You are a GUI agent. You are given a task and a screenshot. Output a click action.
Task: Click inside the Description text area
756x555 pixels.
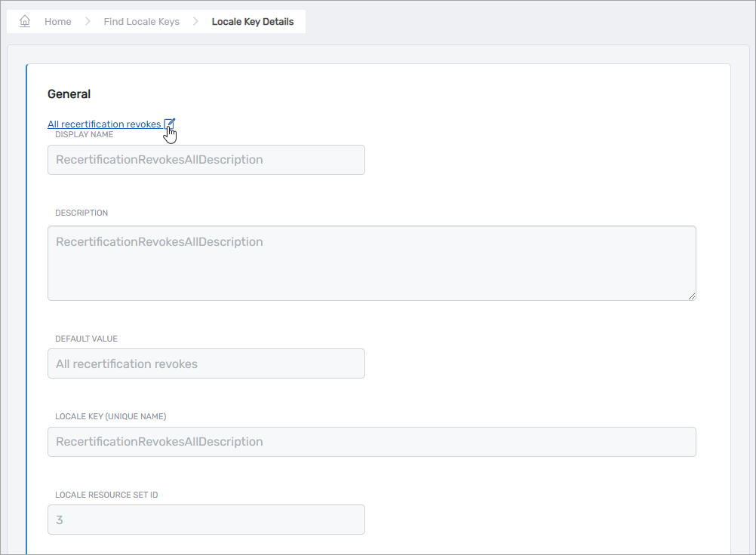[371, 263]
